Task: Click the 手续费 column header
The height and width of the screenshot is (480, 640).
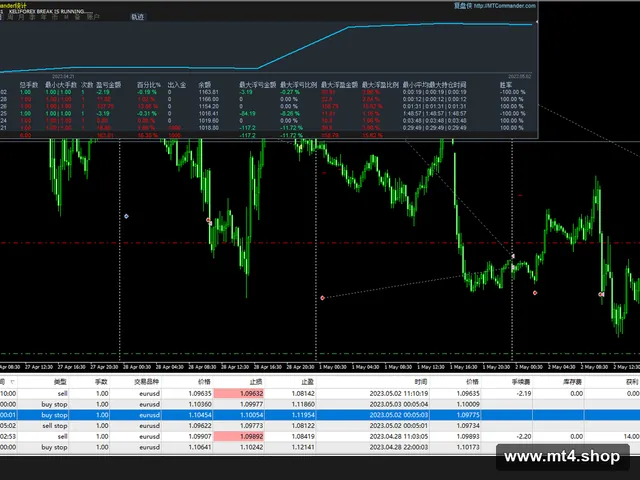Action: 521,382
